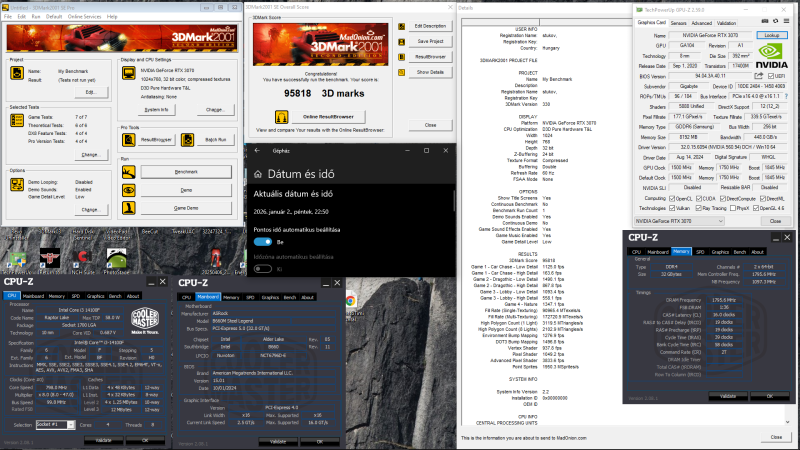Toggle the DirectCompute checkbox in GPU-Z
This screenshot has width=800, height=450.
(x=723, y=198)
